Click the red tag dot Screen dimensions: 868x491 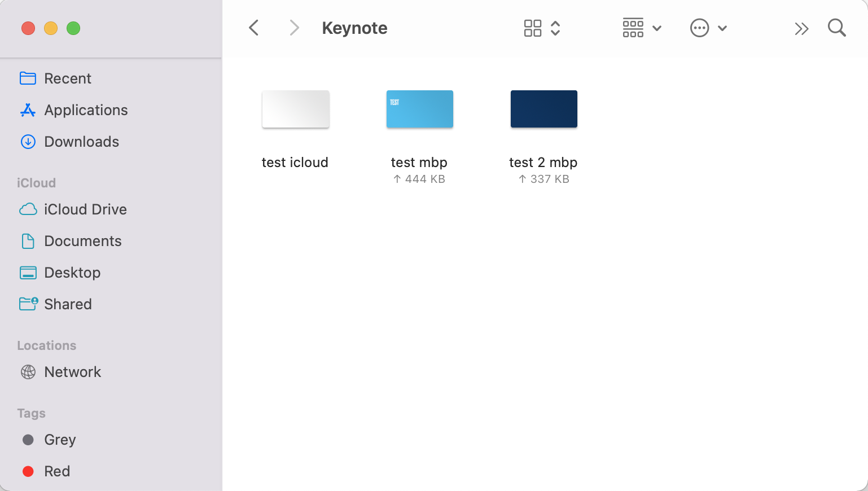[28, 471]
